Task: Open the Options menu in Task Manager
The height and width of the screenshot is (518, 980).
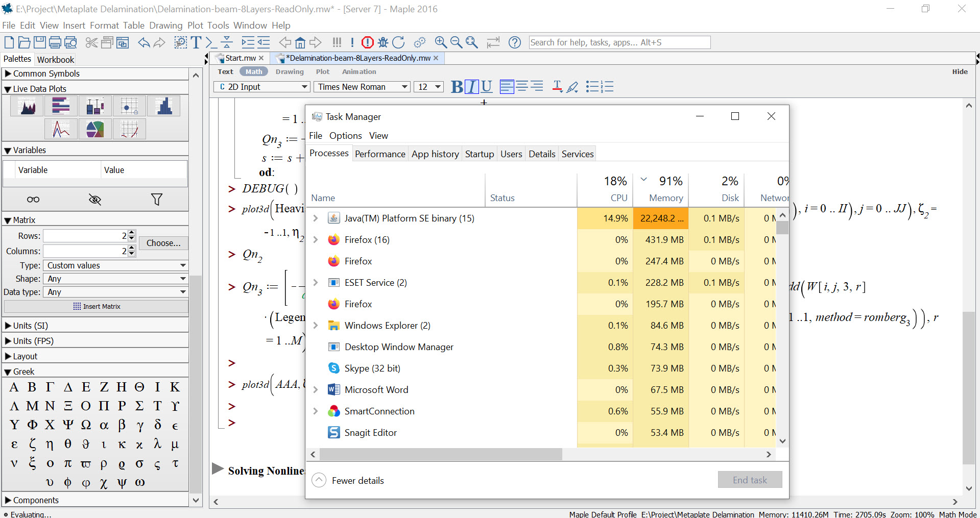Action: click(345, 136)
